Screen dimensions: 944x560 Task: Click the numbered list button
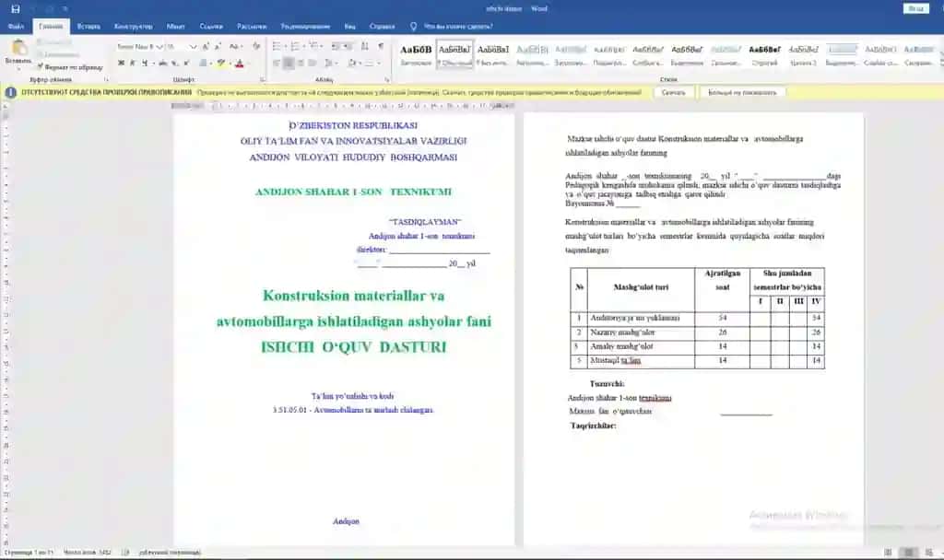point(295,46)
